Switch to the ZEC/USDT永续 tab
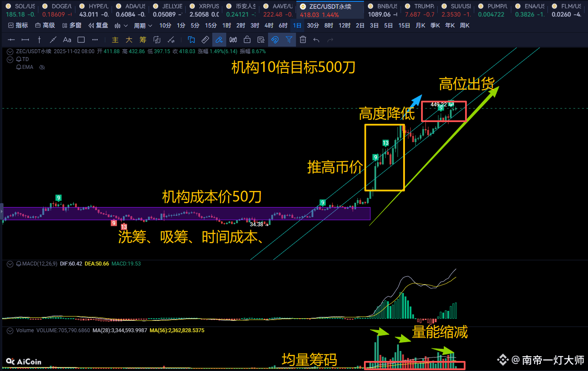 coord(330,6)
